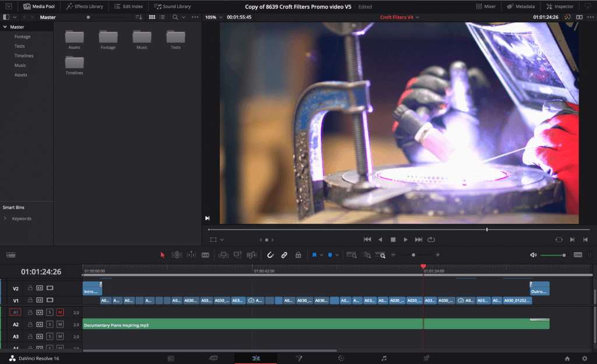Screen dimensions: 597x364
Task: Toggle Linked Selection chain icon
Action: click(x=284, y=255)
